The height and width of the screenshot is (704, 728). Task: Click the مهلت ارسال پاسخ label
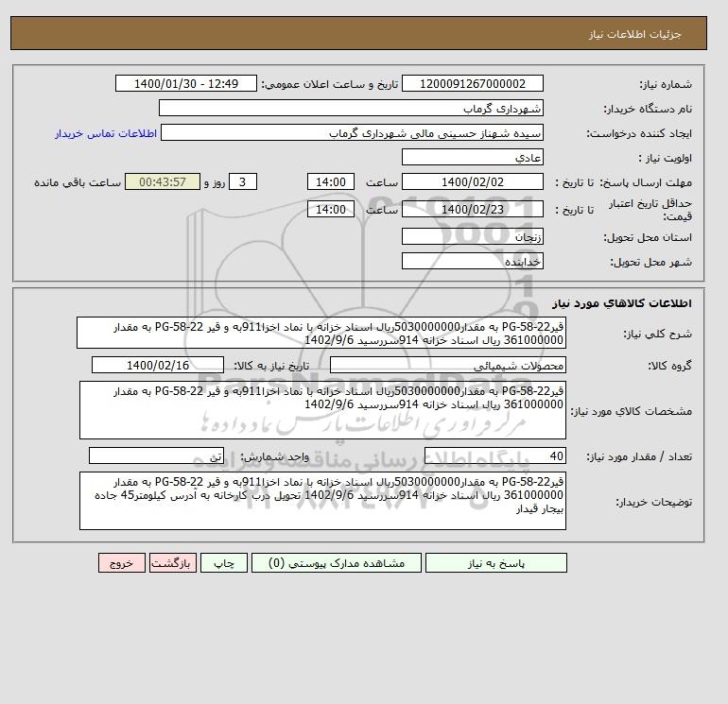[647, 182]
